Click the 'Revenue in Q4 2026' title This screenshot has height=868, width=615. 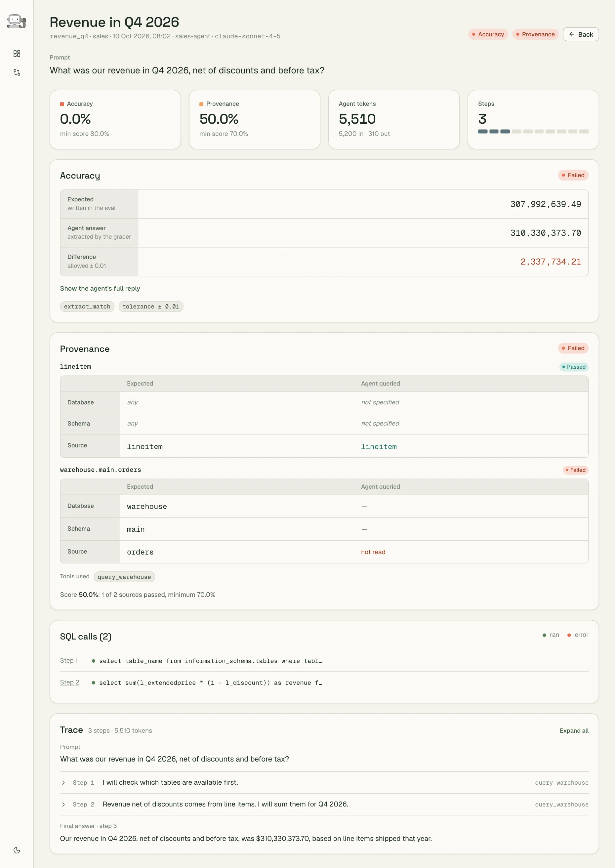click(114, 22)
